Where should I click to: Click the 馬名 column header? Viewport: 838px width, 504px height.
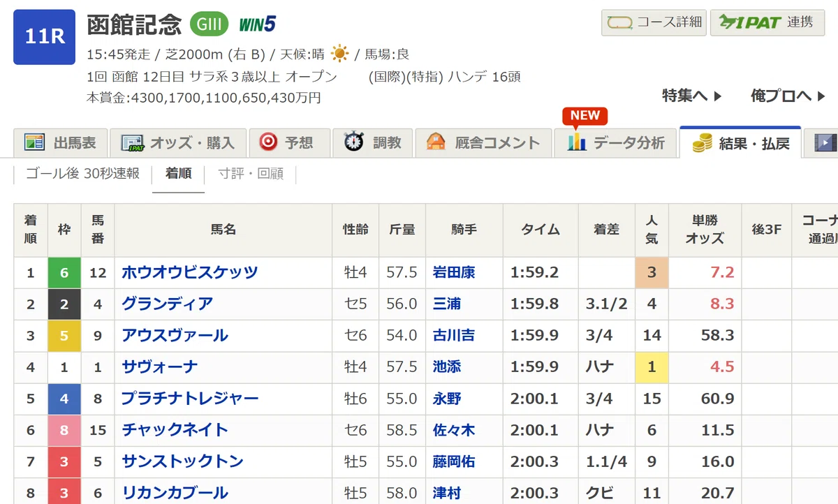click(x=223, y=230)
